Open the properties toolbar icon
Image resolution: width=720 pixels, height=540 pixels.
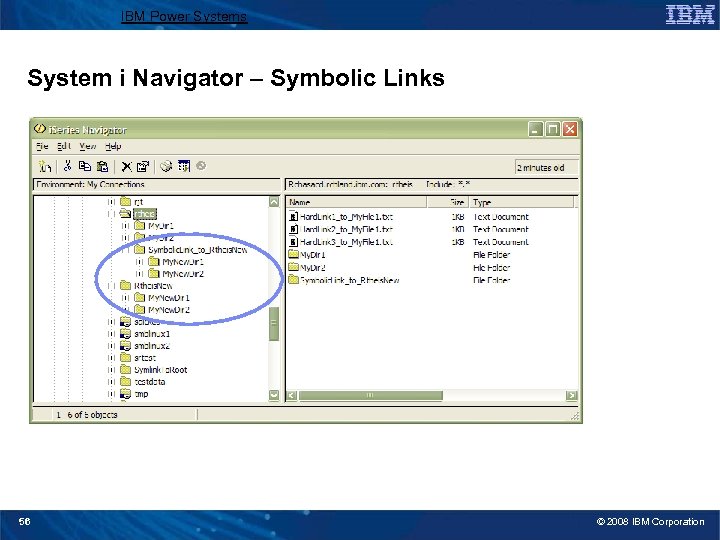143,166
